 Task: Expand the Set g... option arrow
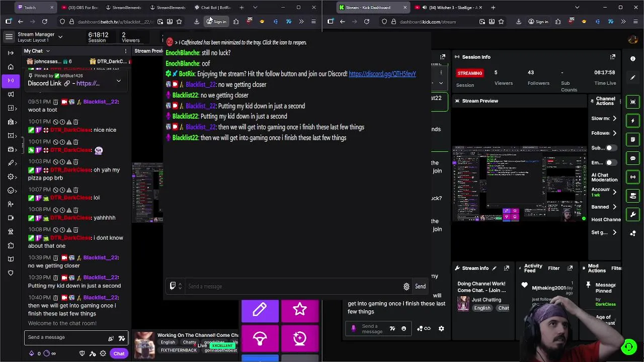614,233
